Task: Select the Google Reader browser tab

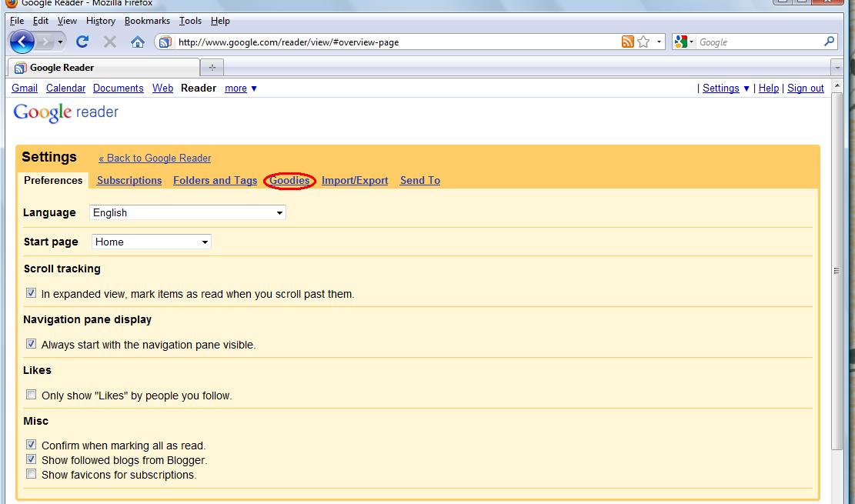Action: point(104,68)
